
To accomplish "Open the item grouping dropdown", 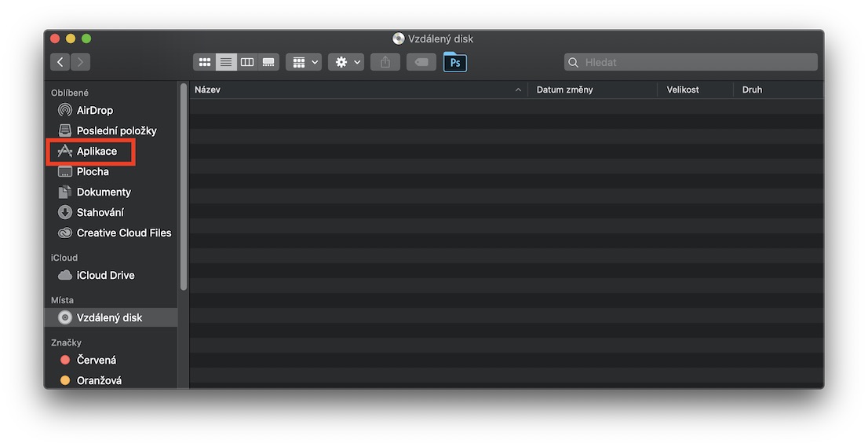I will point(304,62).
